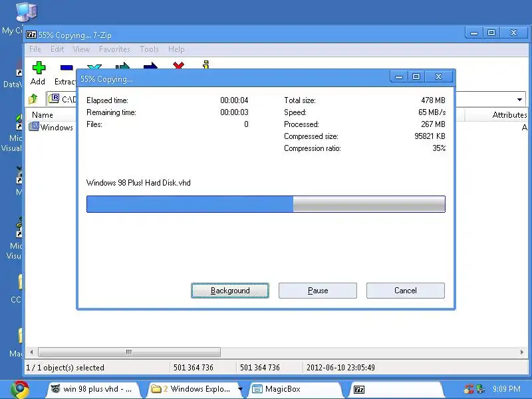The image size is (532, 399).
Task: Click the scrollbar left arrow
Action: [31, 352]
